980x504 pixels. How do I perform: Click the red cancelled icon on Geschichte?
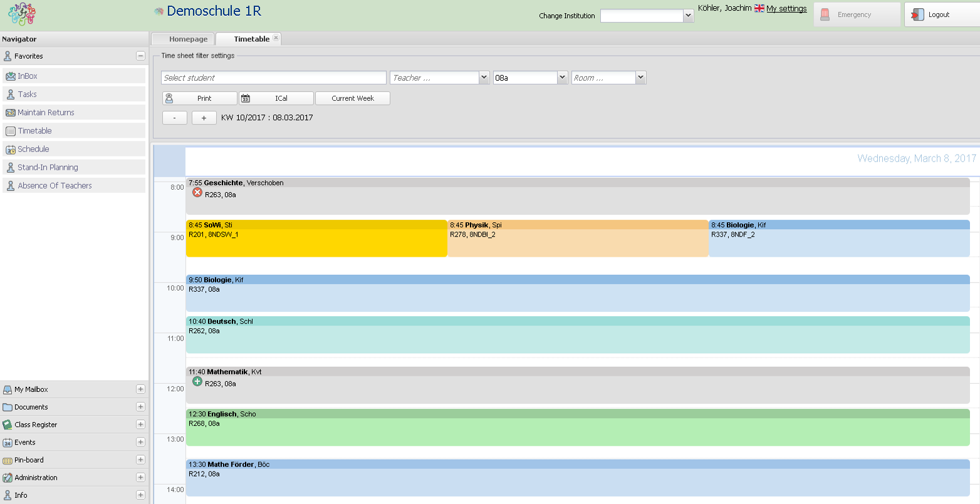[x=197, y=193]
